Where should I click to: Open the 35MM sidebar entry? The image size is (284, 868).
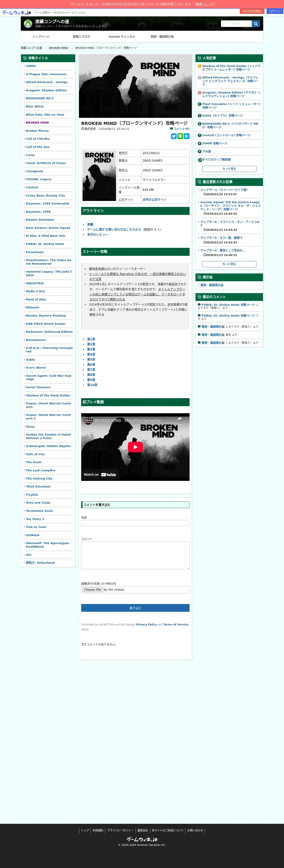(31, 66)
